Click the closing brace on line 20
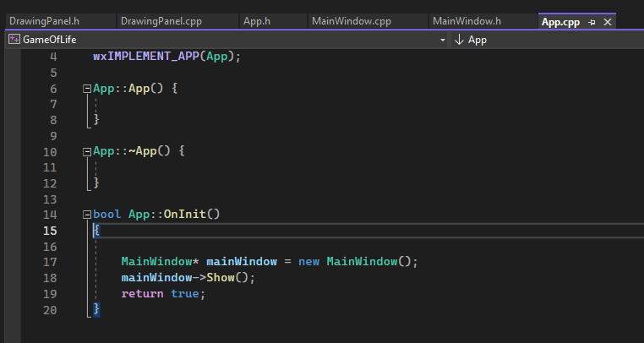Viewport: 644px width, 343px height. pyautogui.click(x=96, y=309)
